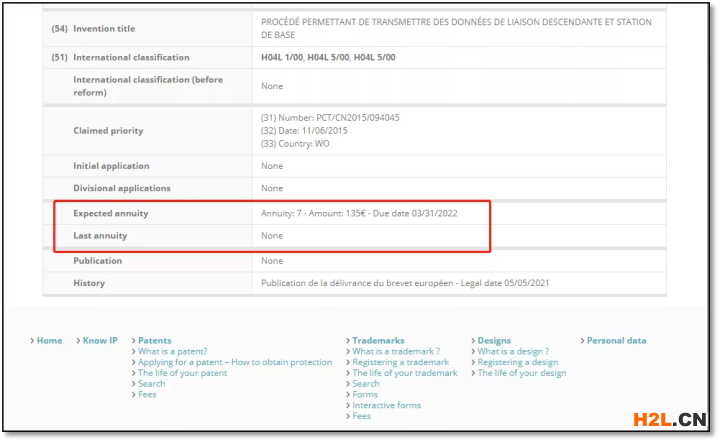Open the Trademarks section heading
The image size is (720, 442).
378,341
